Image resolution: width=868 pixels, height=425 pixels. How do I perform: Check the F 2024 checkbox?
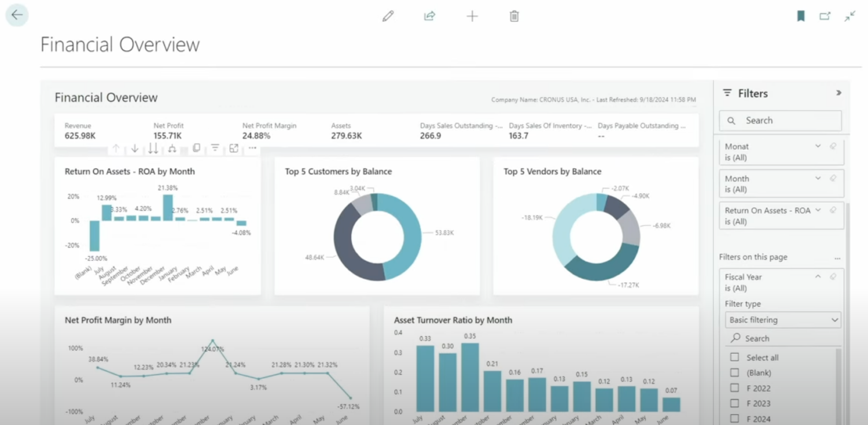[734, 418]
